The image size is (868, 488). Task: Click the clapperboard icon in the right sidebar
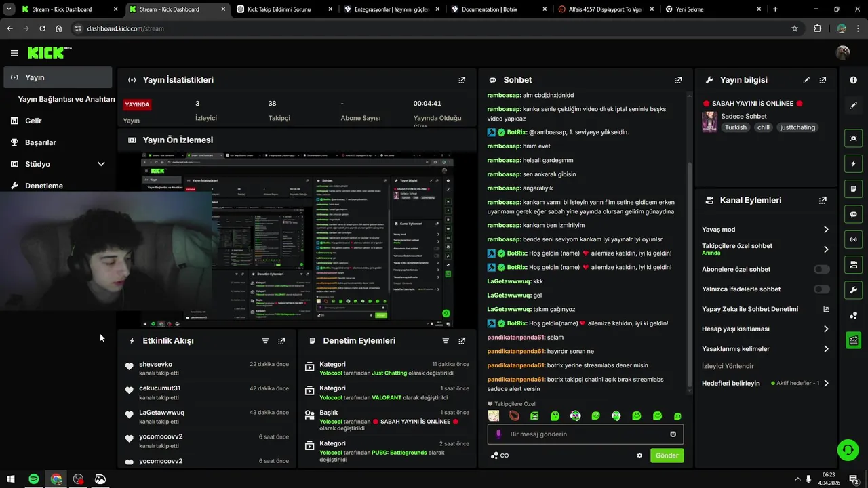click(853, 340)
